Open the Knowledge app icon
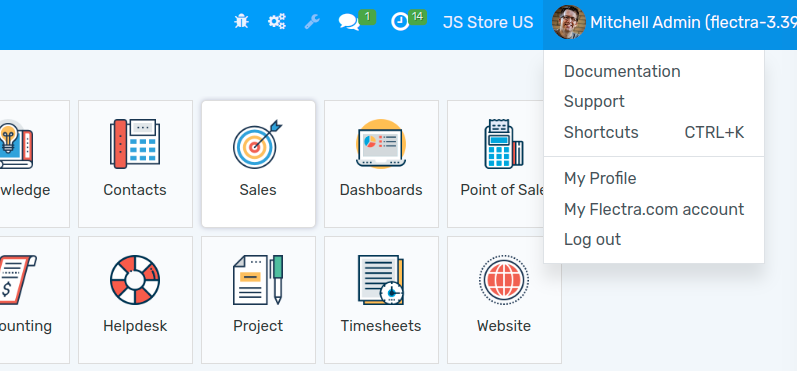Image resolution: width=797 pixels, height=371 pixels. pos(15,144)
